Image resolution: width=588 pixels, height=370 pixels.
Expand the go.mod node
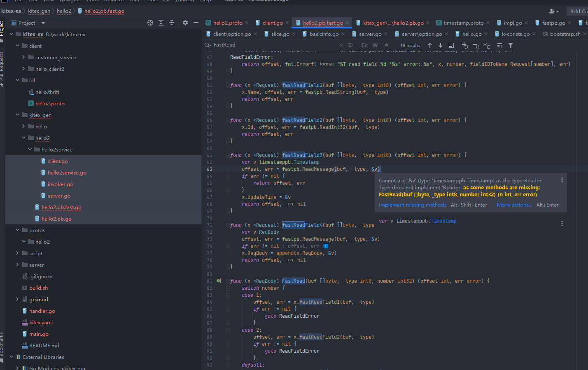point(18,299)
